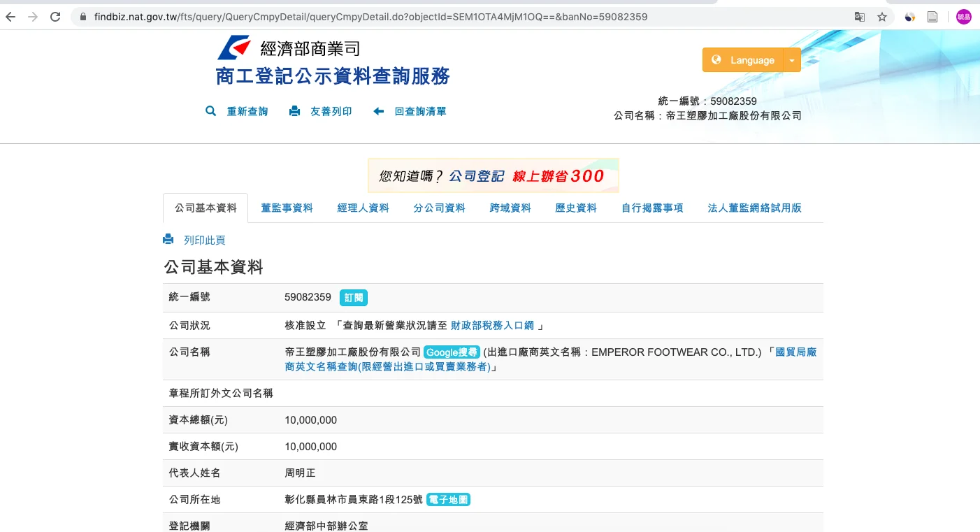Image resolution: width=980 pixels, height=532 pixels.
Task: Select the 歷史資料 tab
Action: [x=575, y=208]
